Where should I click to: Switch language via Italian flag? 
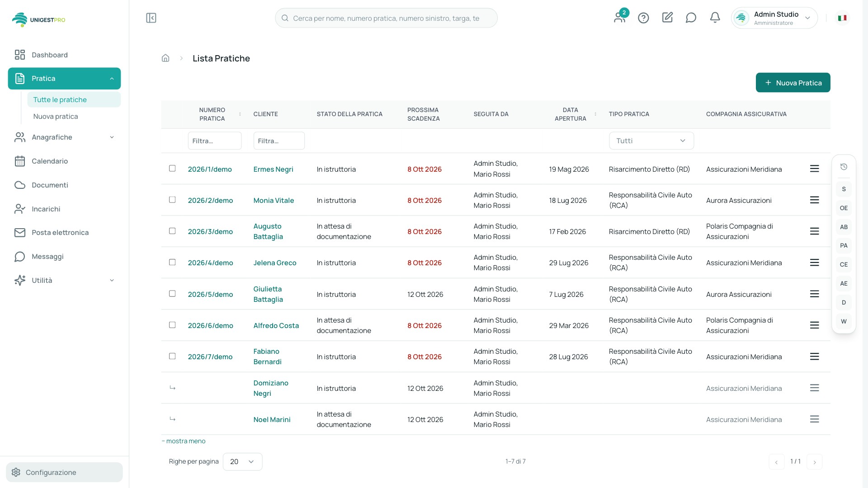[842, 18]
